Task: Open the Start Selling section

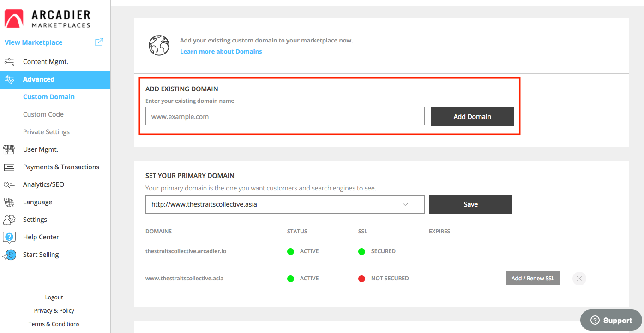Action: pos(41,255)
